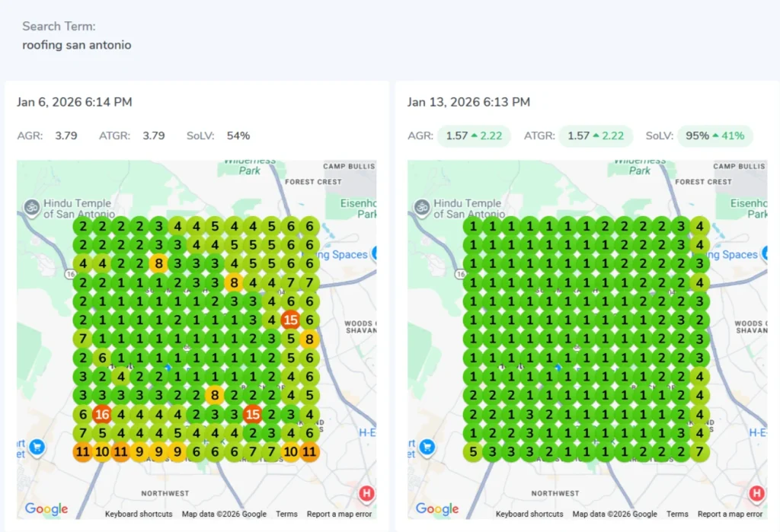Click the Hindu Temple pin on Jan 6 map
780x532 pixels.
[32, 206]
